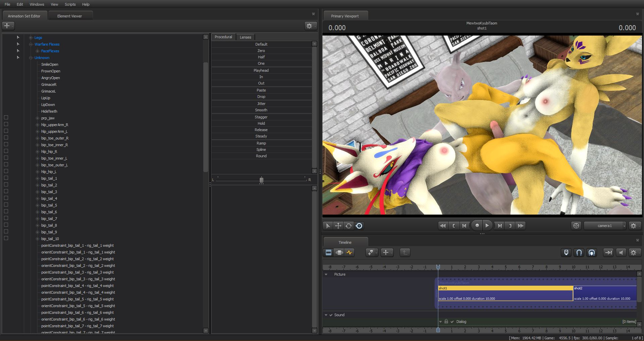The image size is (644, 341).
Task: Apply the Spline preset
Action: point(261,150)
